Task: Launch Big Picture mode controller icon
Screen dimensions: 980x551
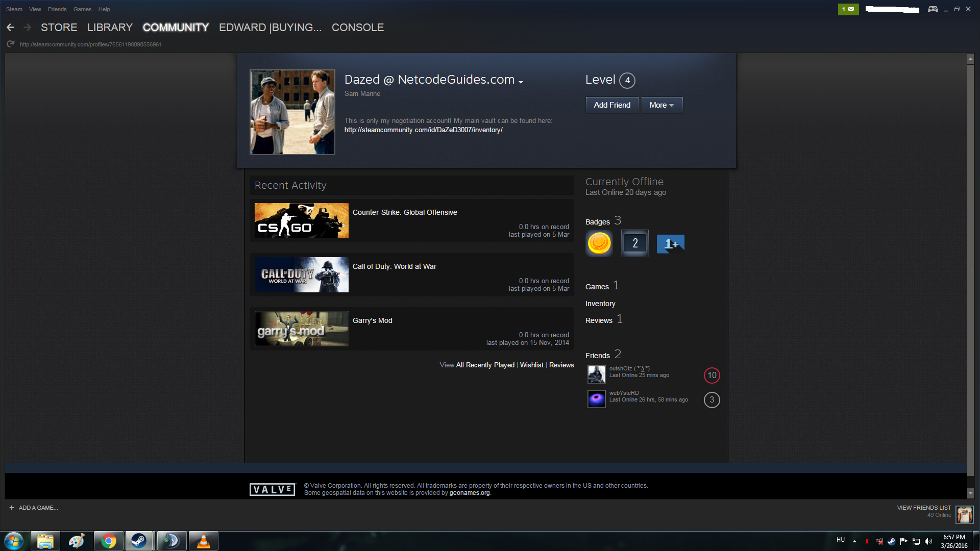Action: [933, 9]
